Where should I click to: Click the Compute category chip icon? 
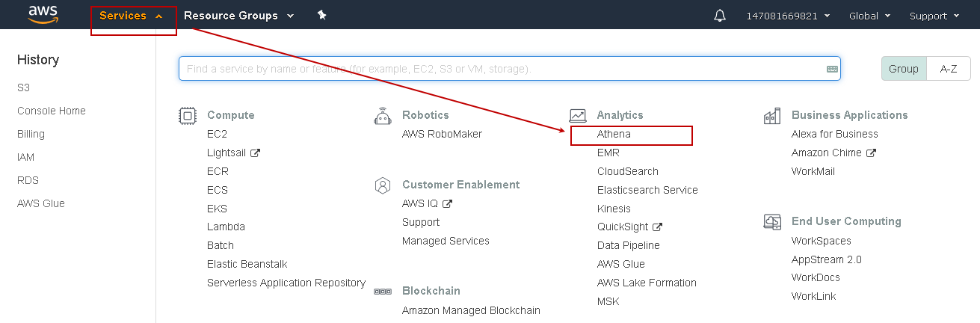(x=188, y=115)
